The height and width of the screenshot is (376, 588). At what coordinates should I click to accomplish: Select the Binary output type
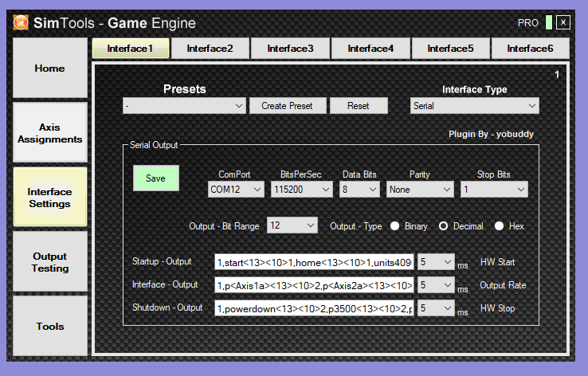tap(394, 226)
